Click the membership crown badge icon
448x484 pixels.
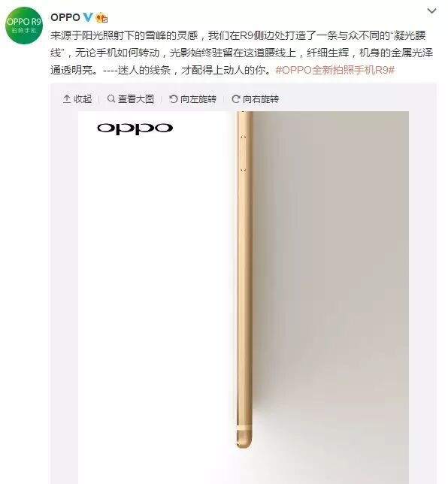101,17
